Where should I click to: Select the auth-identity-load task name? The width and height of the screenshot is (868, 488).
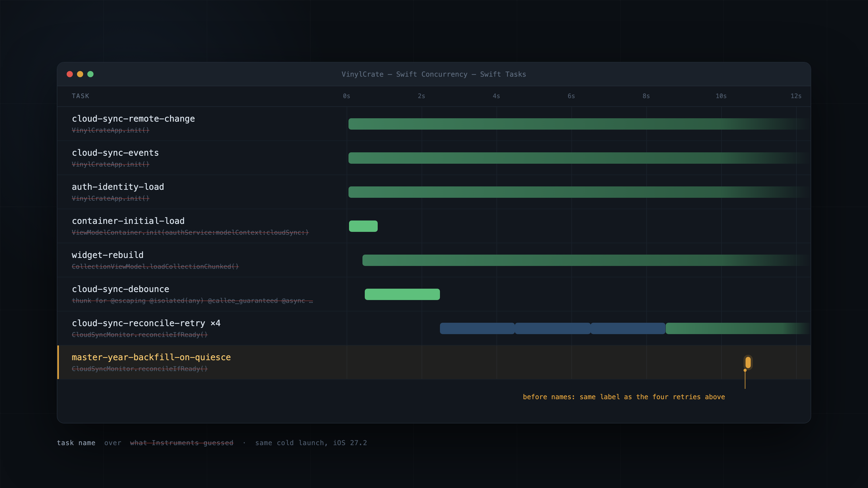118,187
